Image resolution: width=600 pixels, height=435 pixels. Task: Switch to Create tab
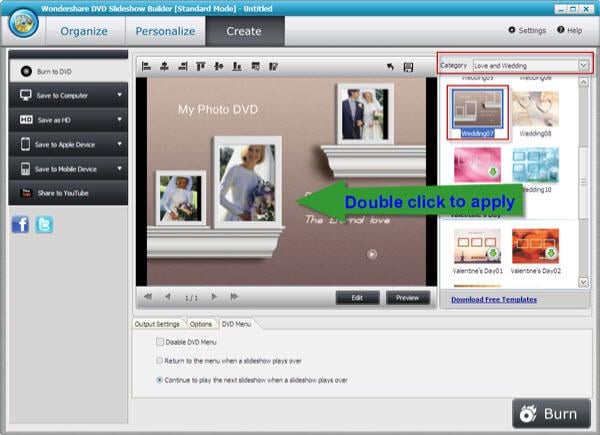coord(244,31)
